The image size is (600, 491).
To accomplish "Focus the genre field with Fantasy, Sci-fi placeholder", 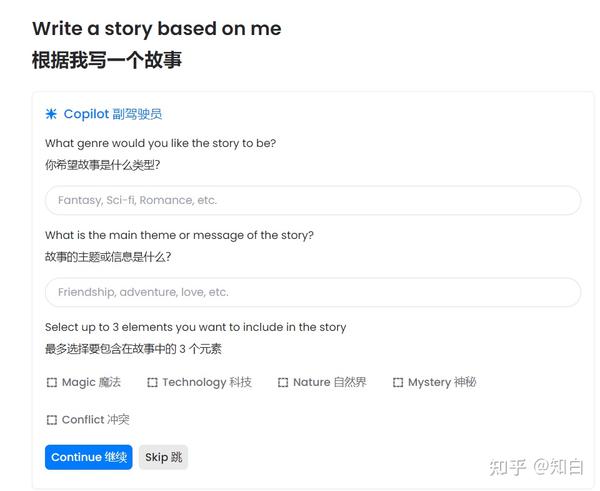I will (x=313, y=200).
